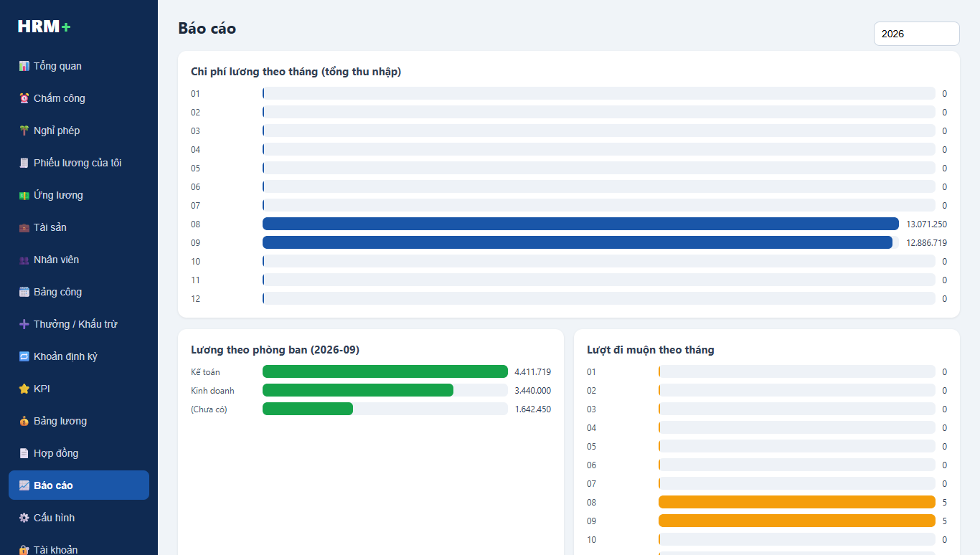Screen dimensions: 980x555
Task: Open the Tổng quan menu item
Action: click(x=79, y=66)
